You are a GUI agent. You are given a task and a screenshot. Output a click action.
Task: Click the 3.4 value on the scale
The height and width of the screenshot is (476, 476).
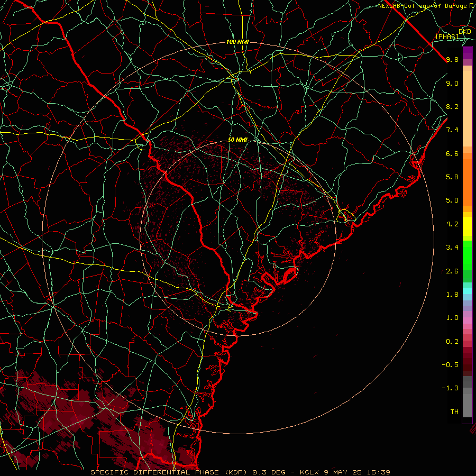[452, 248]
